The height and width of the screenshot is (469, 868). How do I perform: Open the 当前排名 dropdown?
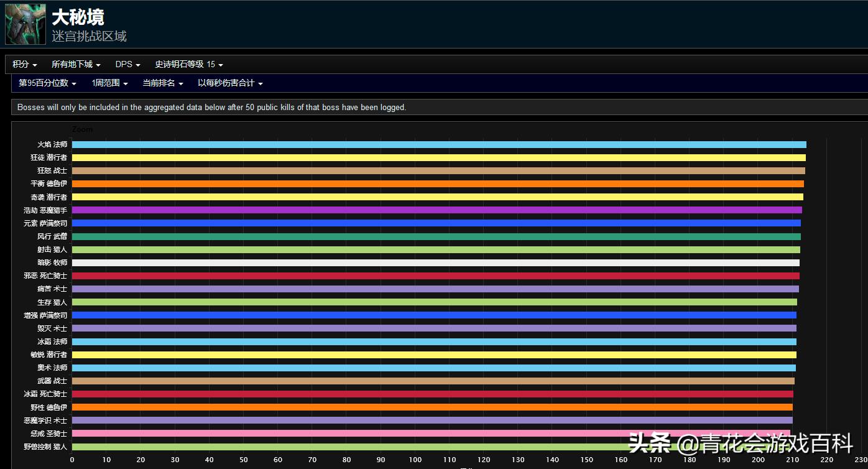click(x=163, y=83)
